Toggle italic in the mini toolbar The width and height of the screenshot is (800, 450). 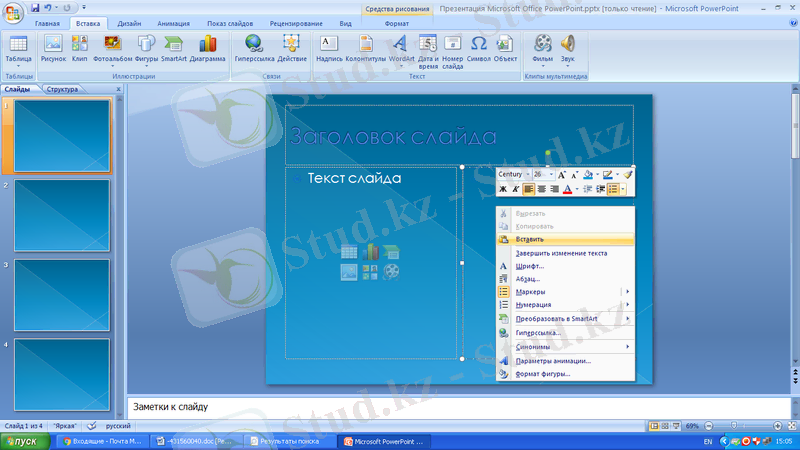point(515,189)
